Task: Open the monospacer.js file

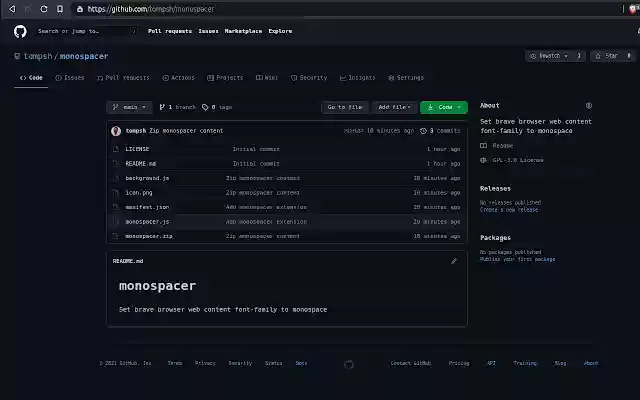Action: (147, 222)
